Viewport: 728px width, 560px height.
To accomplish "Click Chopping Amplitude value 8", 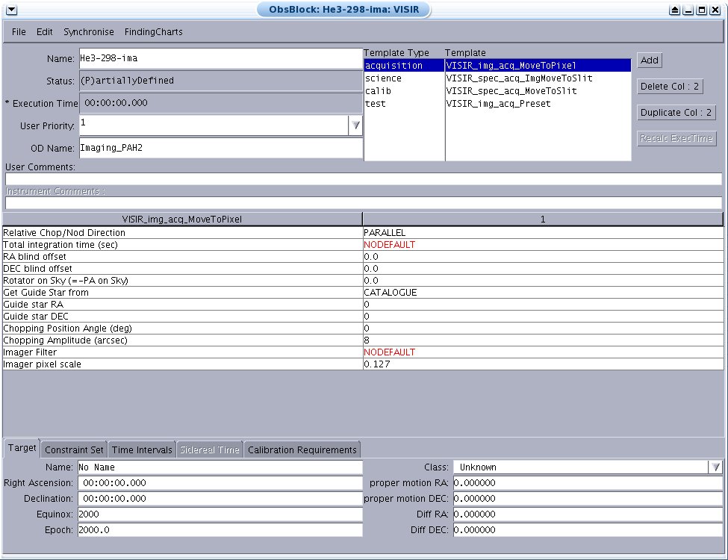I will click(543, 340).
